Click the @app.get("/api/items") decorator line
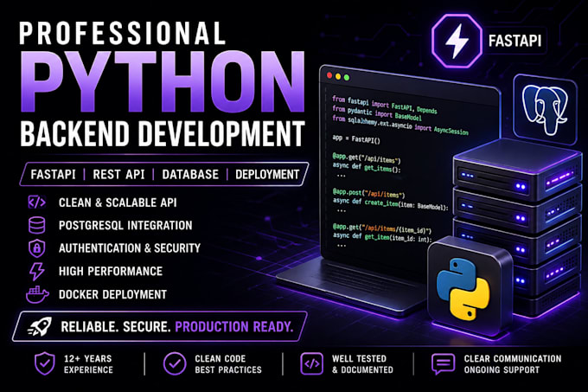Viewport: 588px width, 392px height. pos(367,157)
